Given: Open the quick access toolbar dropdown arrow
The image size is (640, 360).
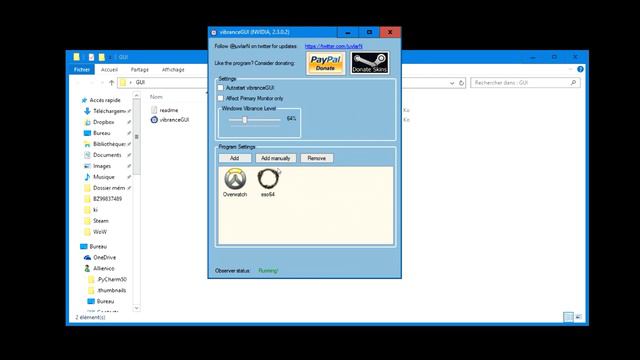Looking at the screenshot, I should (110, 57).
